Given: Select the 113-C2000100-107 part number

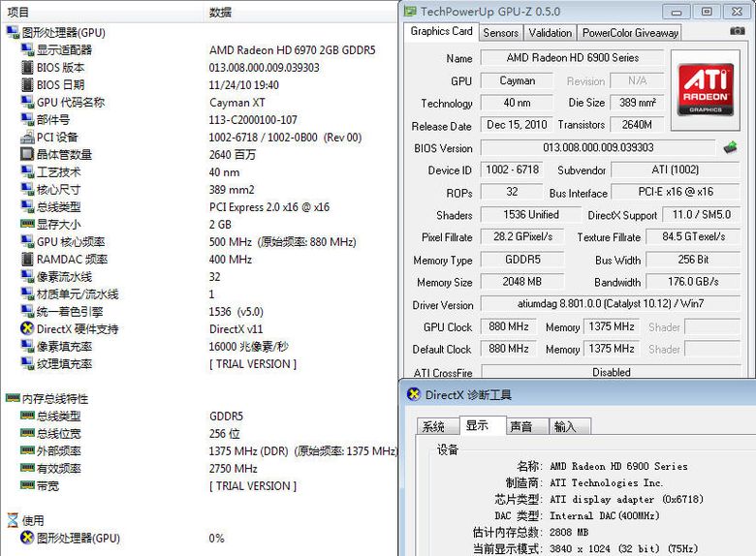Looking at the screenshot, I should click(x=253, y=120).
